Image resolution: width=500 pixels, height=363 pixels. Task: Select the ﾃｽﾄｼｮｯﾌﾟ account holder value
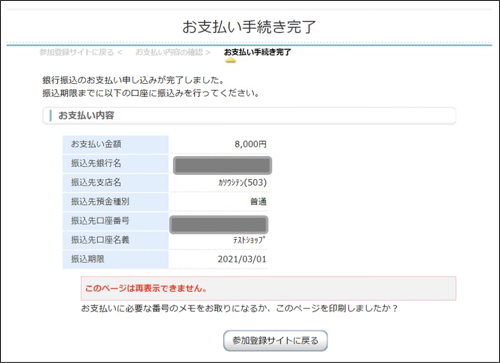point(249,240)
